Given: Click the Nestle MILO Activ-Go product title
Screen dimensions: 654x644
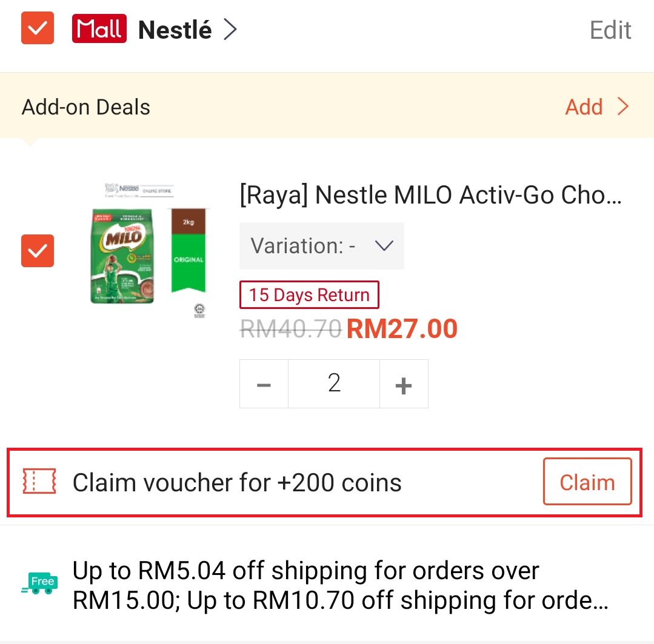Looking at the screenshot, I should click(430, 195).
